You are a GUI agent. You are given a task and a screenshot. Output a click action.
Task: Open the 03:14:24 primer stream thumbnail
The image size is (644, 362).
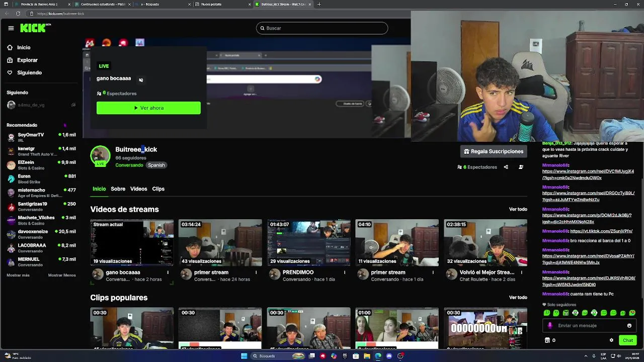[220, 242]
